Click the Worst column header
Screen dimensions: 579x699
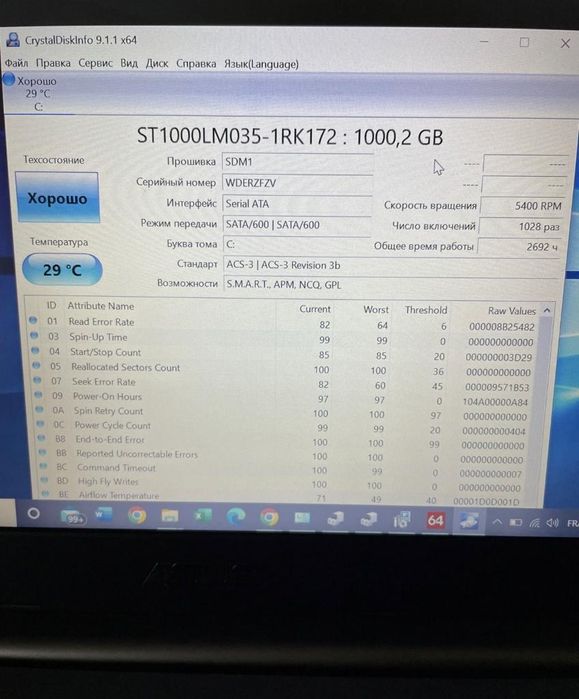[x=376, y=309]
